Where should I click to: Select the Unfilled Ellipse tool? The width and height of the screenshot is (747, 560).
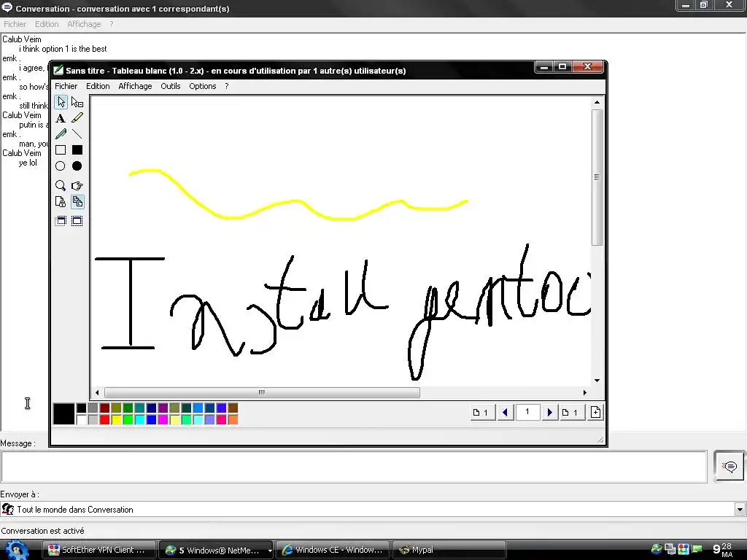click(61, 166)
